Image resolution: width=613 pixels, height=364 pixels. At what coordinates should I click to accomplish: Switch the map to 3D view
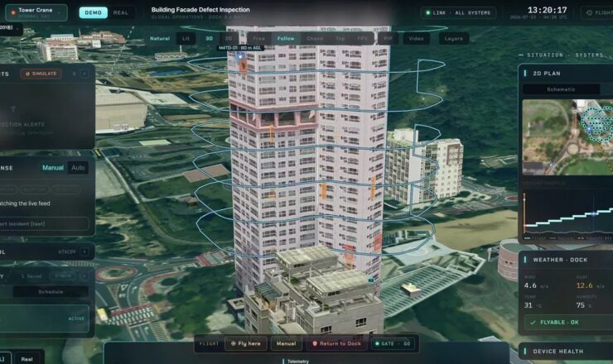pos(209,38)
